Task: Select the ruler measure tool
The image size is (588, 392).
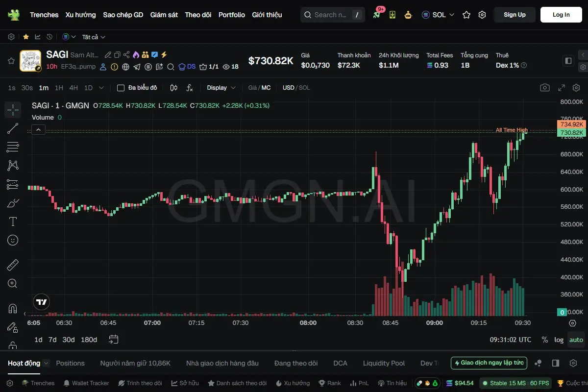Action: (13, 265)
